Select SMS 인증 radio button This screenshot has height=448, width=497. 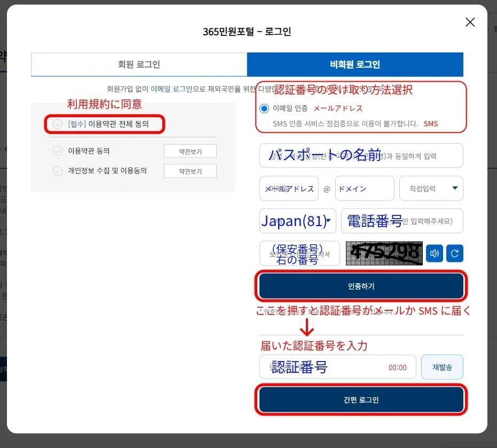[264, 124]
